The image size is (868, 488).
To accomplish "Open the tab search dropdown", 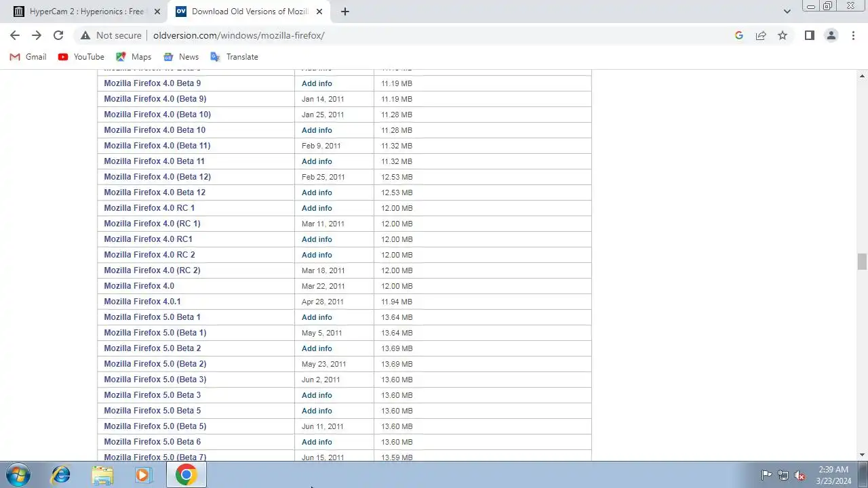I will 787,12.
